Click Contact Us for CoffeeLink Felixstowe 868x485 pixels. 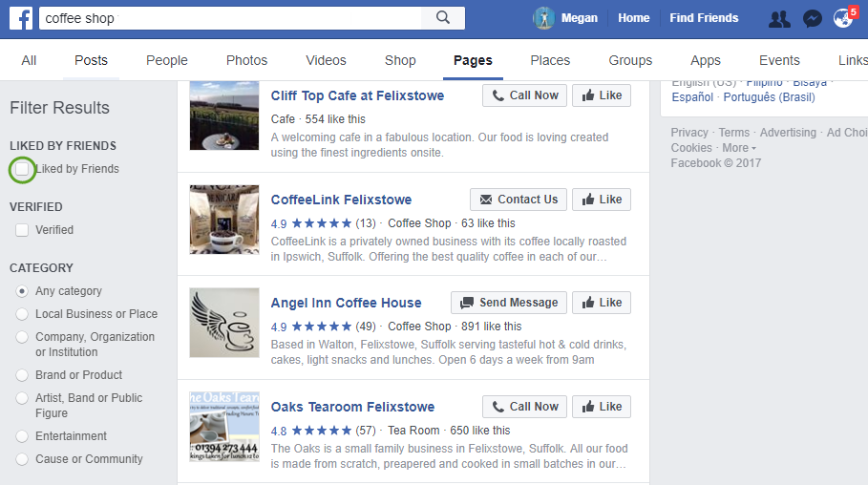(x=519, y=200)
